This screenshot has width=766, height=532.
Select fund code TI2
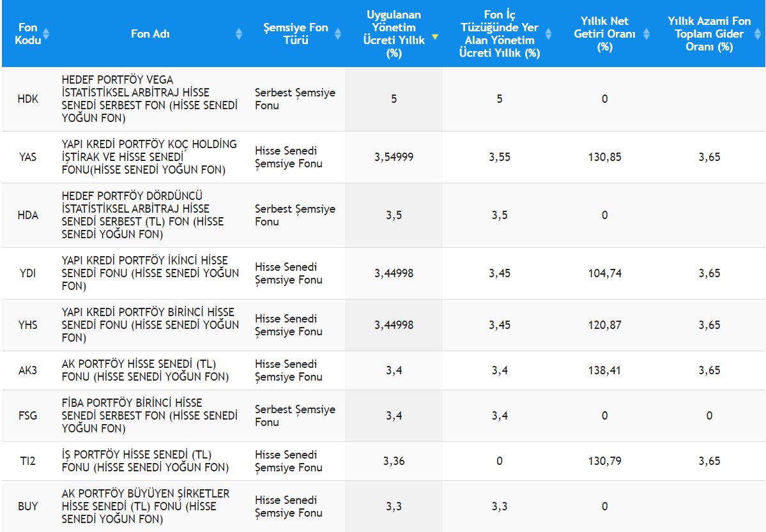pyautogui.click(x=28, y=461)
